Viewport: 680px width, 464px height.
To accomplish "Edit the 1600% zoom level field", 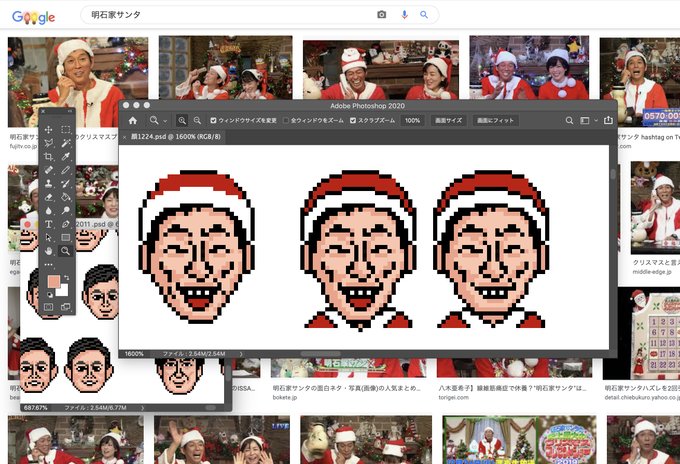I will [x=134, y=354].
